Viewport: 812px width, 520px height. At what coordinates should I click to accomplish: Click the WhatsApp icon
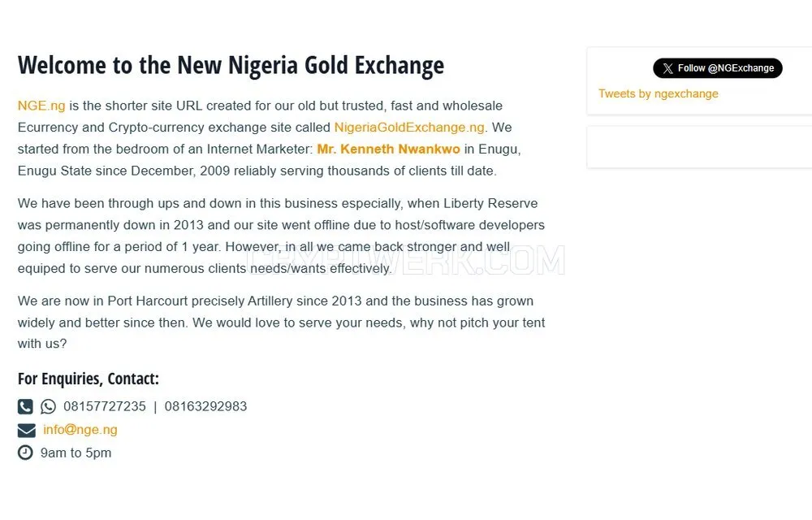coord(48,406)
